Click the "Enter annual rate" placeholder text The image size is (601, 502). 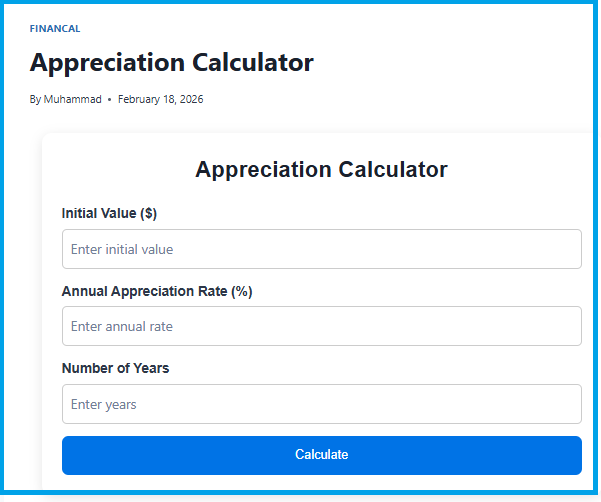(122, 326)
